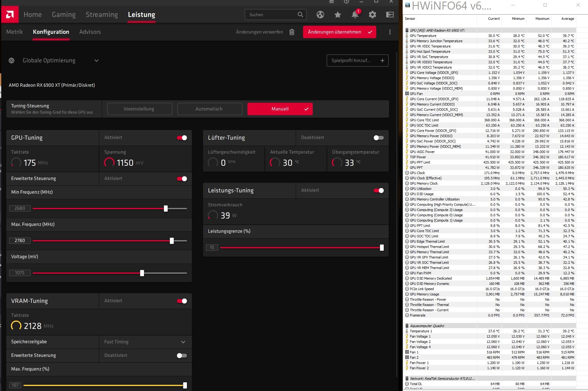Open the Leistung tab

point(142,15)
